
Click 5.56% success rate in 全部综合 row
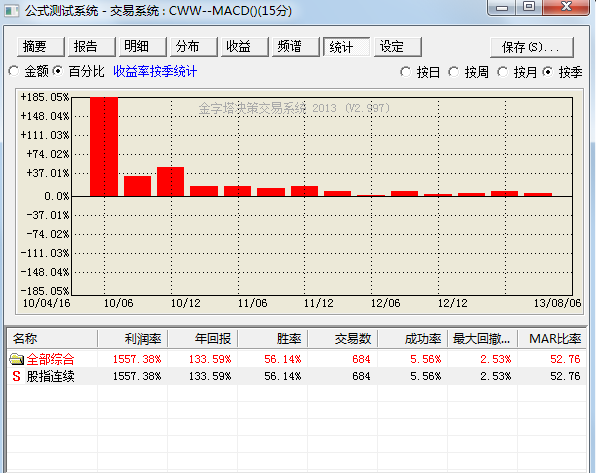click(x=425, y=359)
